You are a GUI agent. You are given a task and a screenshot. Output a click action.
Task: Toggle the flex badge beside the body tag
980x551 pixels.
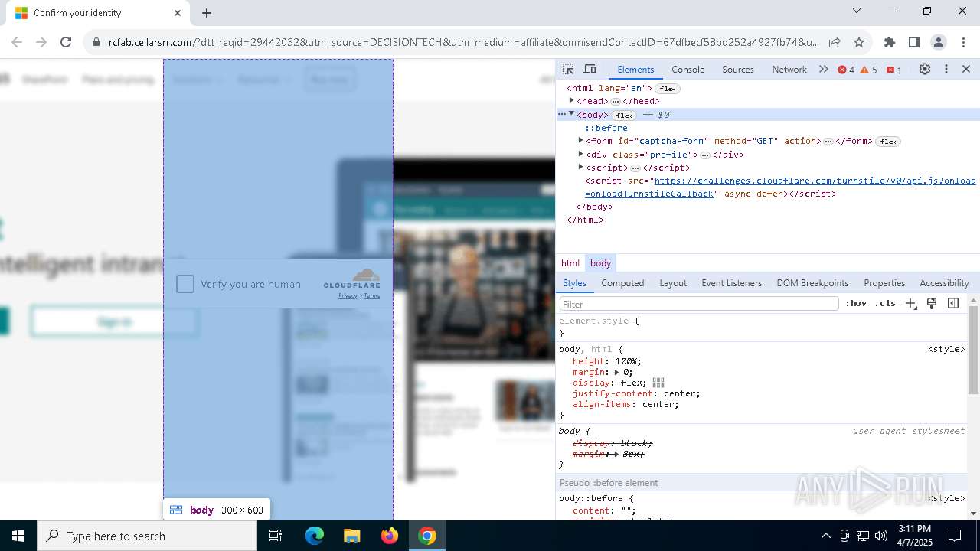(x=624, y=116)
